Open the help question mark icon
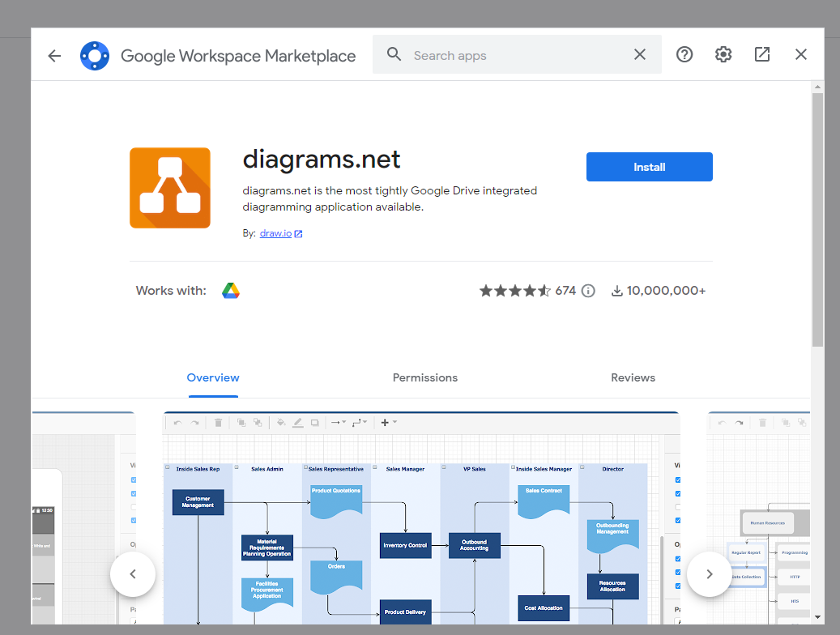Image resolution: width=840 pixels, height=635 pixels. (x=684, y=54)
